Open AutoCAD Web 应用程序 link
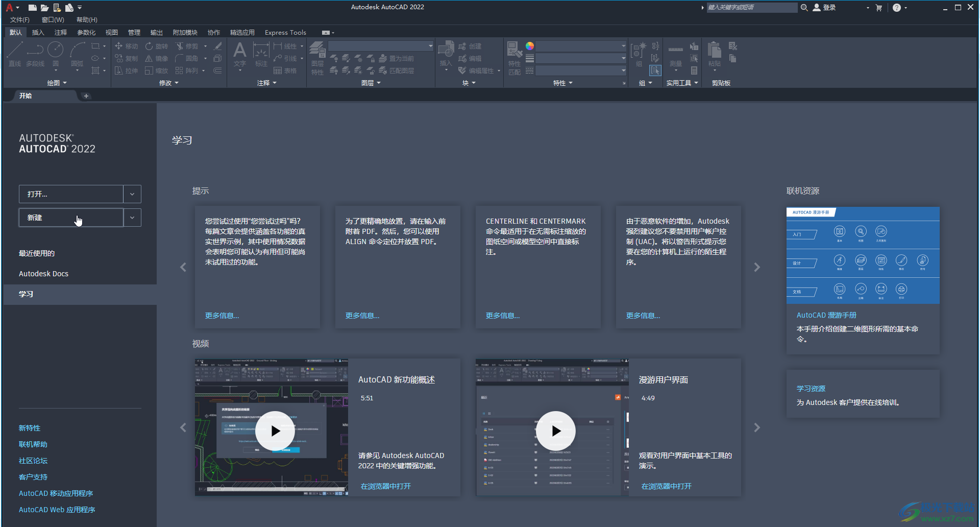This screenshot has height=527, width=980. pyautogui.click(x=57, y=510)
